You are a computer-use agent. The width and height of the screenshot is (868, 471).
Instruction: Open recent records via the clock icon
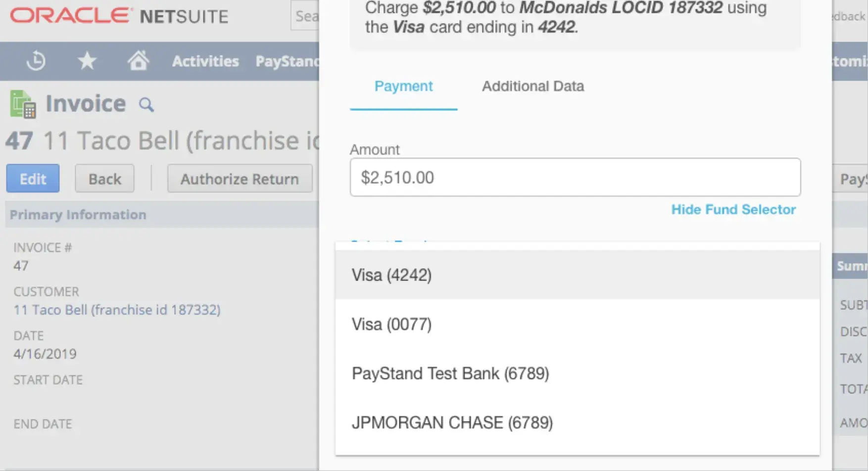(35, 61)
